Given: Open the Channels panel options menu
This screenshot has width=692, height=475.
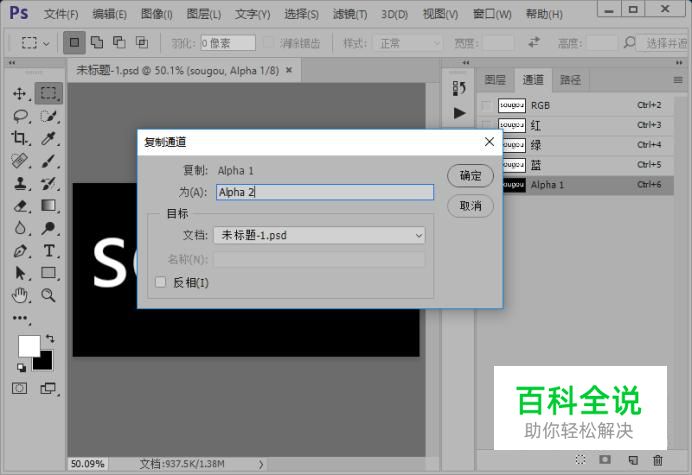Looking at the screenshot, I should pyautogui.click(x=678, y=80).
